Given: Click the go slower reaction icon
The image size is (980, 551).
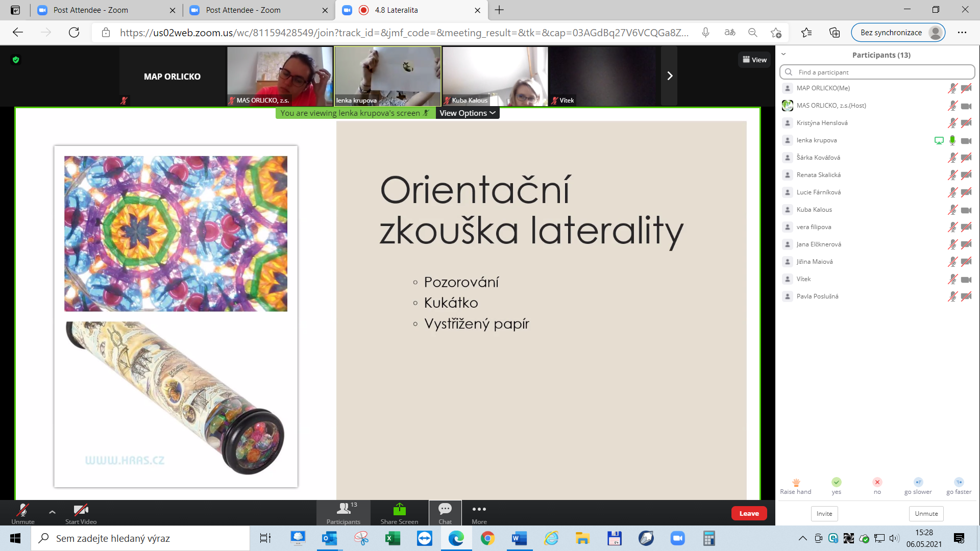Looking at the screenshot, I should (918, 482).
